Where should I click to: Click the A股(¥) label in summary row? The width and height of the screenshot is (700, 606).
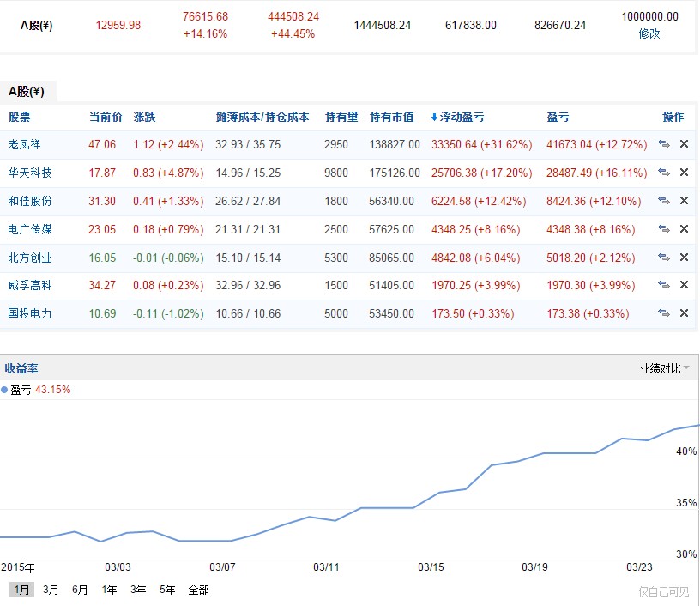click(x=37, y=26)
